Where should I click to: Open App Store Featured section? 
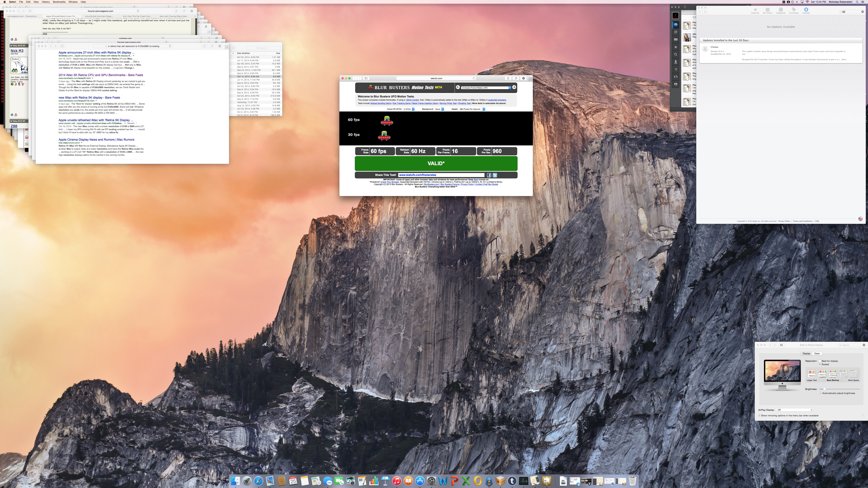[755, 11]
